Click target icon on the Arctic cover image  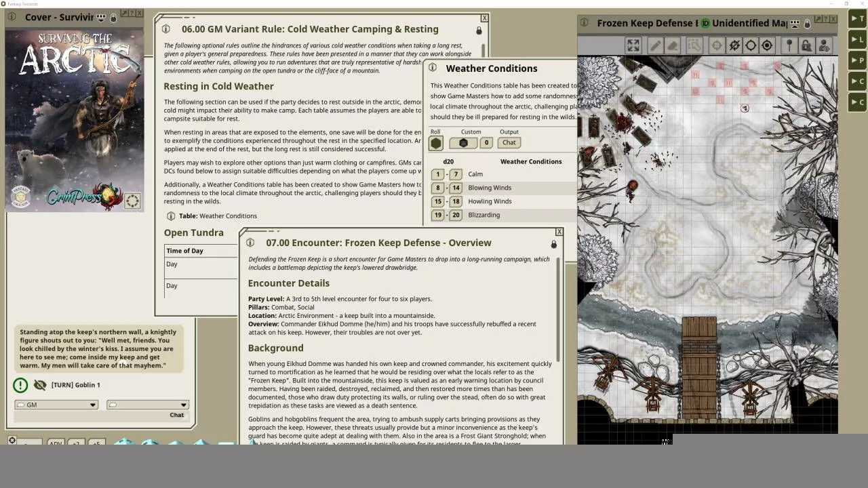point(132,201)
